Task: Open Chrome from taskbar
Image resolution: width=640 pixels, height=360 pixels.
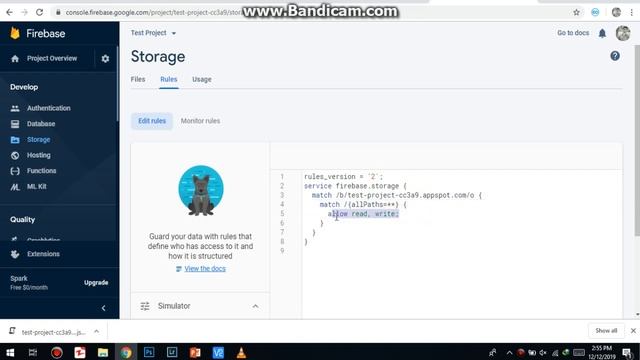Action: pyautogui.click(x=126, y=352)
